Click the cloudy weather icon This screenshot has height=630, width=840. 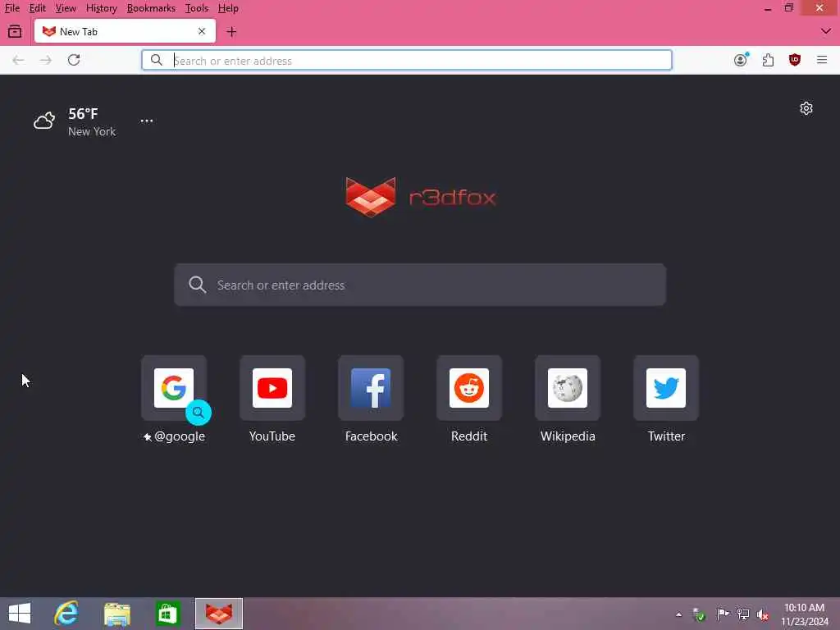44,120
